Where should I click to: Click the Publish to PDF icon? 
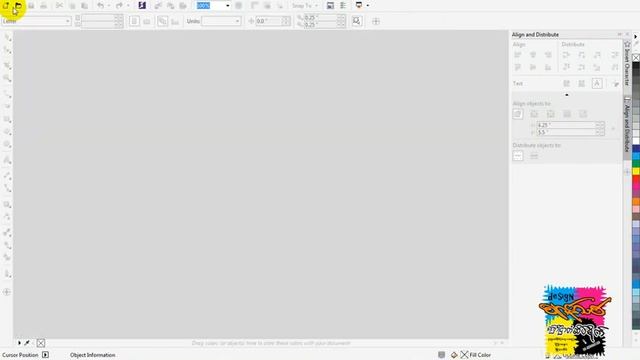(x=183, y=5)
